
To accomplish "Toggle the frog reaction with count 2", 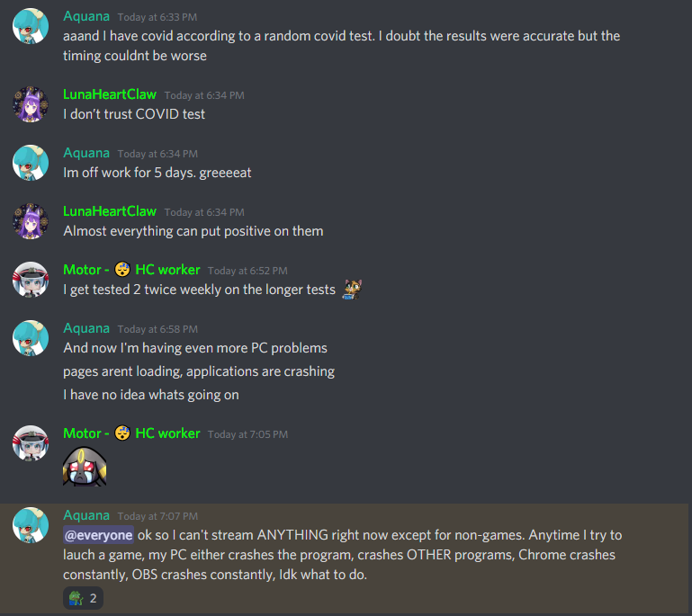I will [x=83, y=598].
